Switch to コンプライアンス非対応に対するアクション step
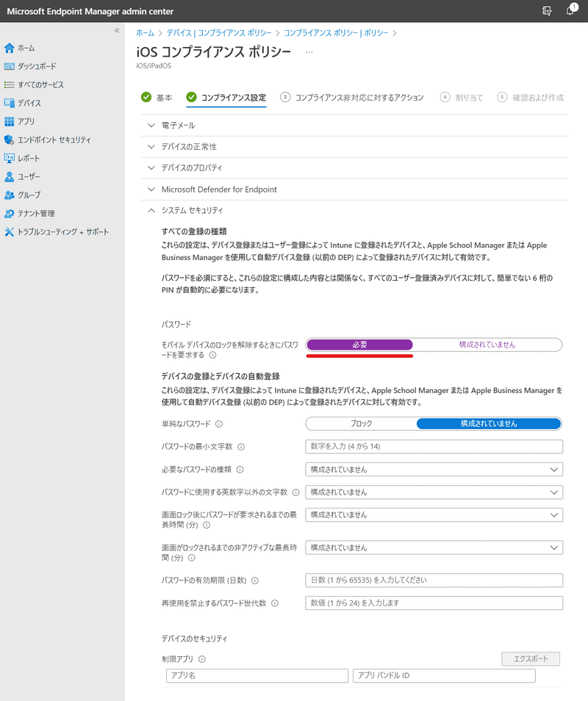The image size is (588, 701). [x=359, y=97]
